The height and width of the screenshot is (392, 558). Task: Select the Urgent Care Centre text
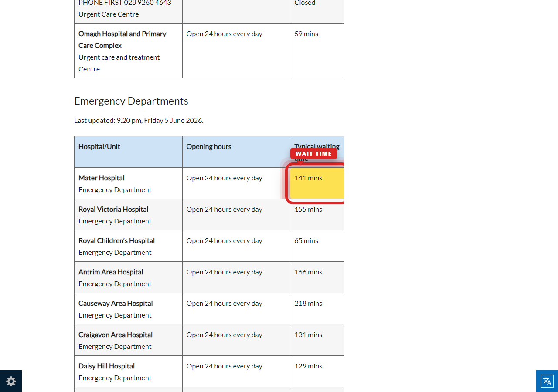tap(109, 14)
